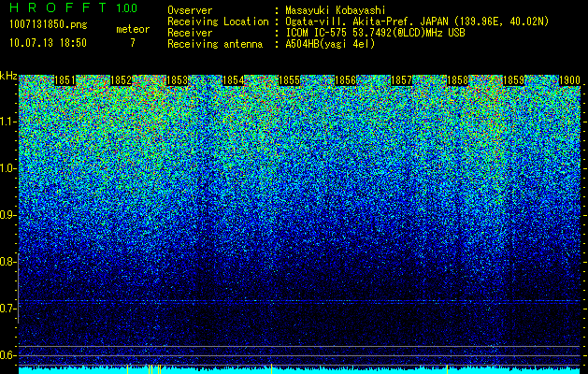Image resolution: width=588 pixels, height=374 pixels.
Task: Click the 'Receiving Location' label
Action: pos(218,22)
